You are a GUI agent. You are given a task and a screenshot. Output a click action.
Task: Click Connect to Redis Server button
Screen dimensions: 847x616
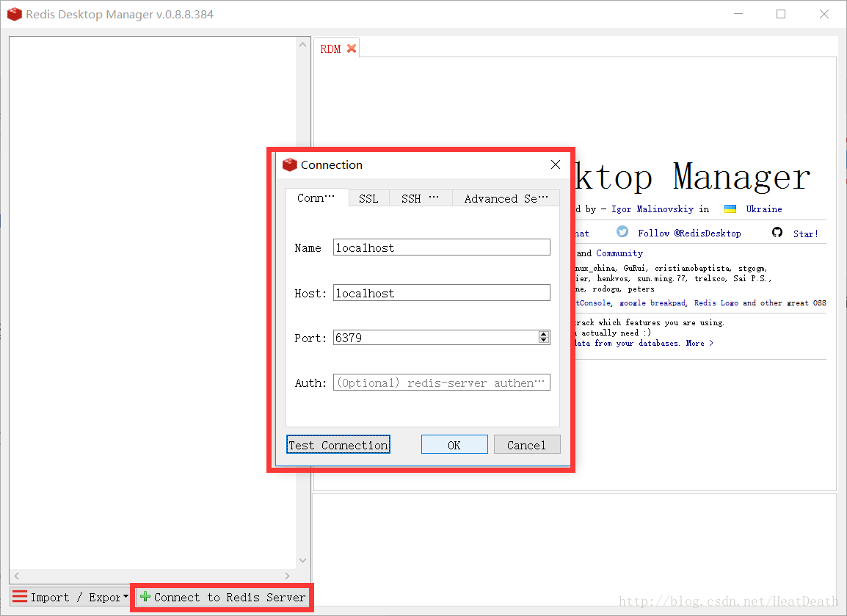pos(222,597)
